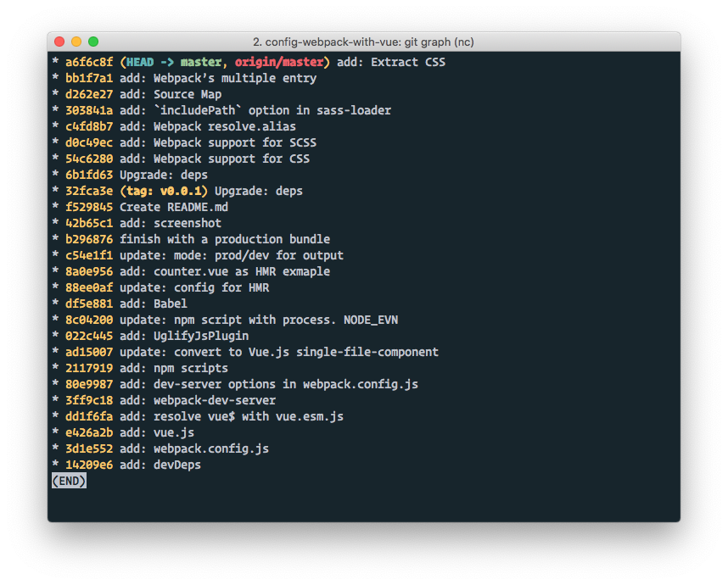Screen dimensions: 728x585
Task: Select commit hash e426a2b
Action: point(89,433)
